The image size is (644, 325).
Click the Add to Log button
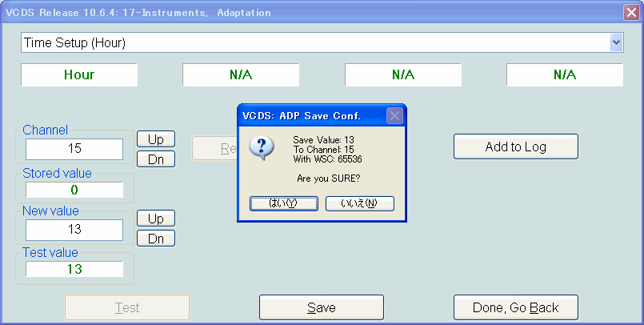coord(516,146)
